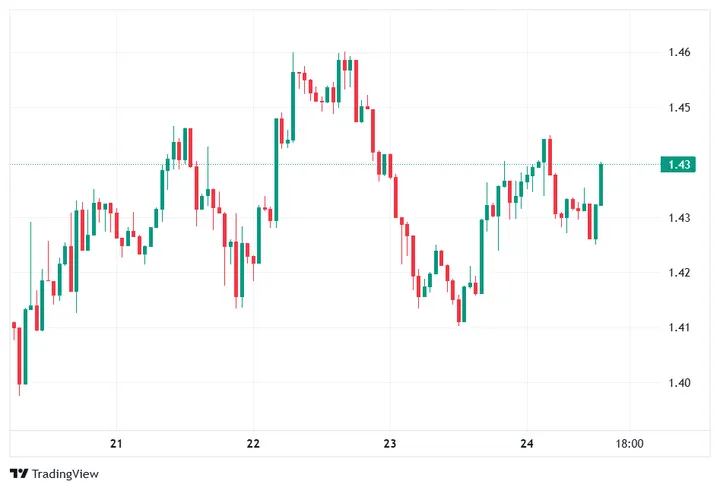Click the TradingView logo icon
The width and height of the screenshot is (720, 490).
tap(18, 473)
